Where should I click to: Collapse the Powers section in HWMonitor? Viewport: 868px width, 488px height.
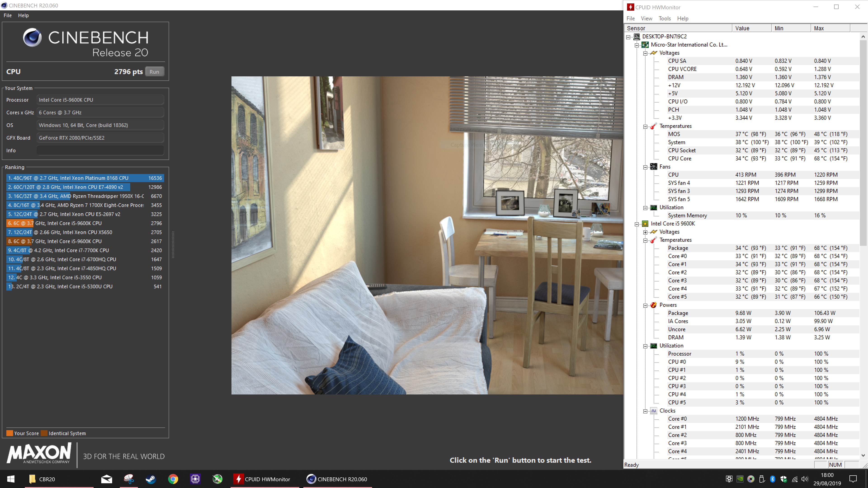(645, 305)
